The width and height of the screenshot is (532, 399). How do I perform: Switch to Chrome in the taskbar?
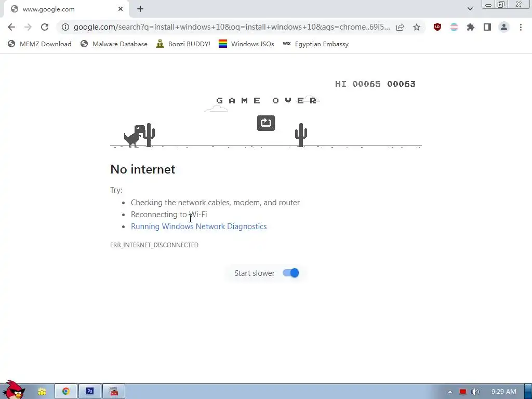click(x=66, y=392)
